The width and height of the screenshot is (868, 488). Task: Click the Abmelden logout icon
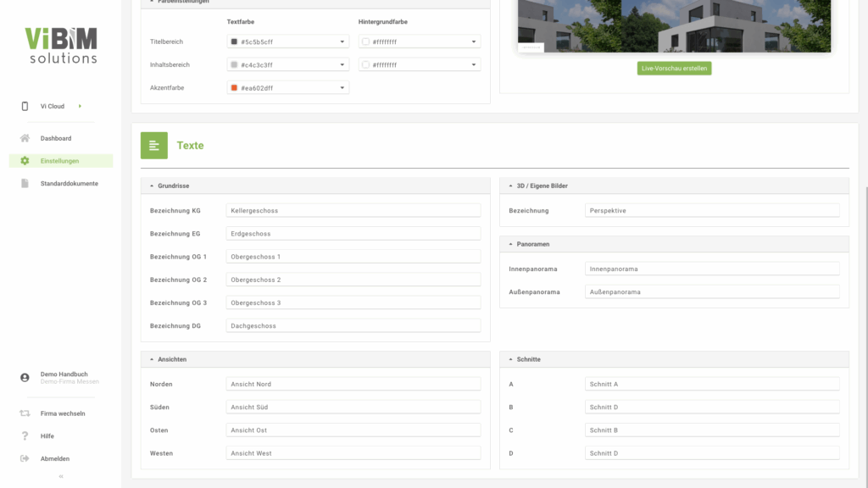point(25,458)
